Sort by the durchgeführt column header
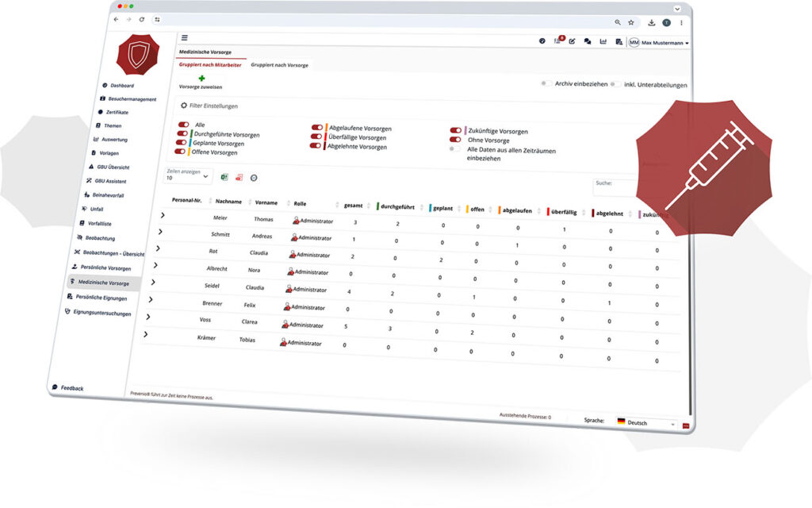 pos(397,207)
